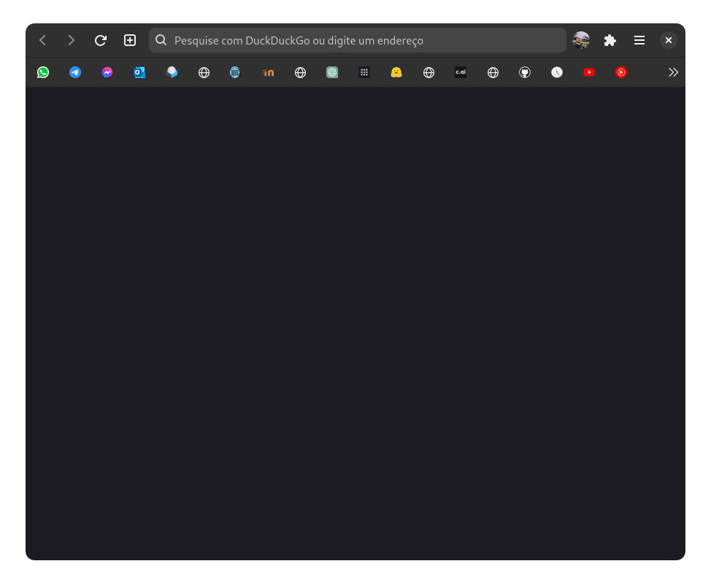Open the GitHub bookmark

(x=525, y=72)
